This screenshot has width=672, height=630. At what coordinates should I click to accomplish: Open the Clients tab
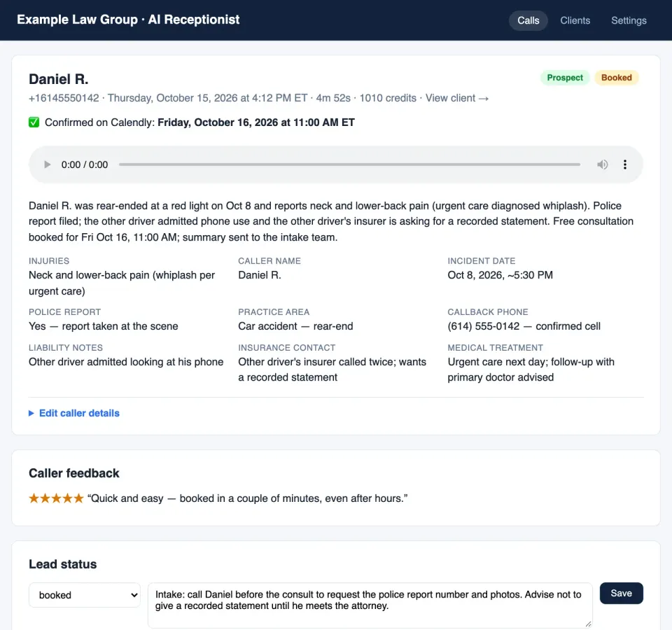click(575, 20)
